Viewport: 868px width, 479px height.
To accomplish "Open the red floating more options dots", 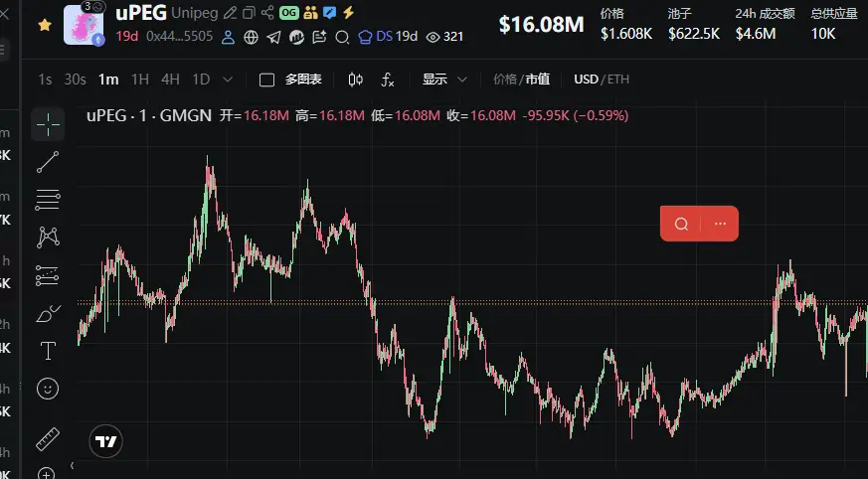I will (720, 224).
